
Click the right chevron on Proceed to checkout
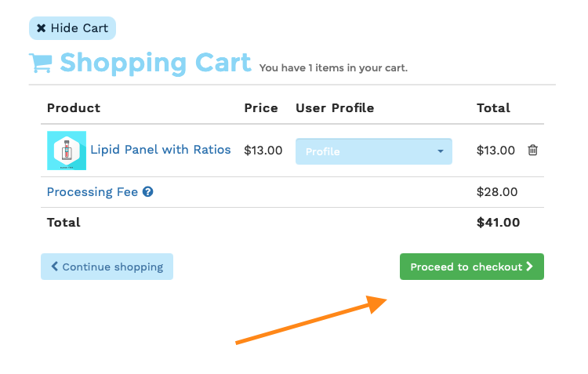coord(529,266)
